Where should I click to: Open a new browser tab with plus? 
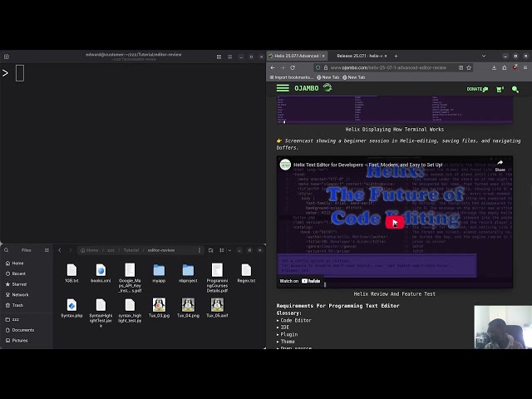click(x=396, y=56)
